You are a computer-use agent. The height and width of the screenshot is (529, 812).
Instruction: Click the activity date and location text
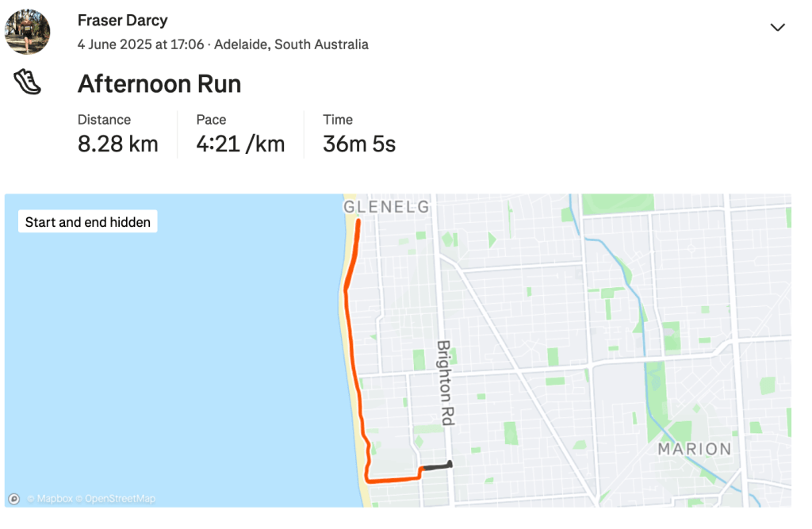coord(223,44)
